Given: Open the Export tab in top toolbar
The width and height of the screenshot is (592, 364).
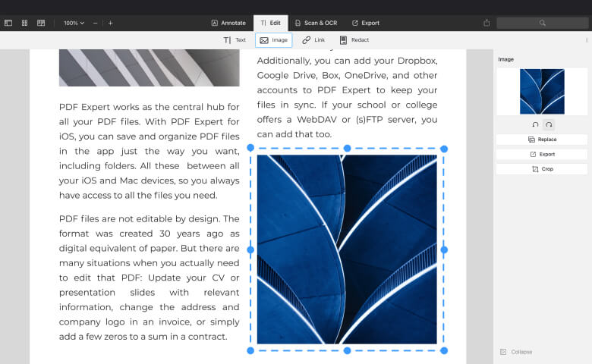Looking at the screenshot, I should [366, 23].
